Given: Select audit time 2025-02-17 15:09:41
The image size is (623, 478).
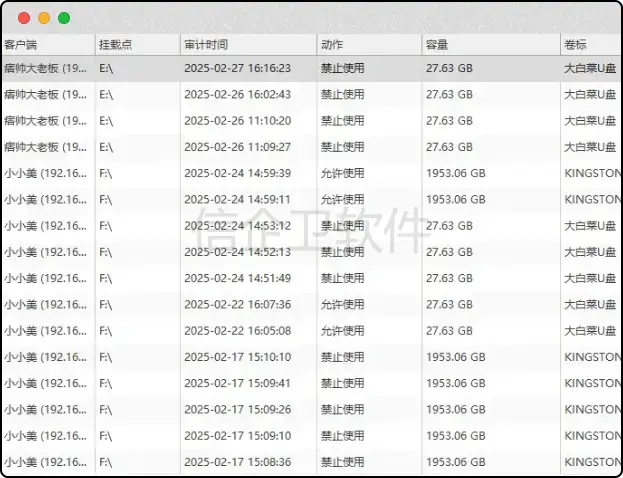Looking at the screenshot, I should point(238,383).
